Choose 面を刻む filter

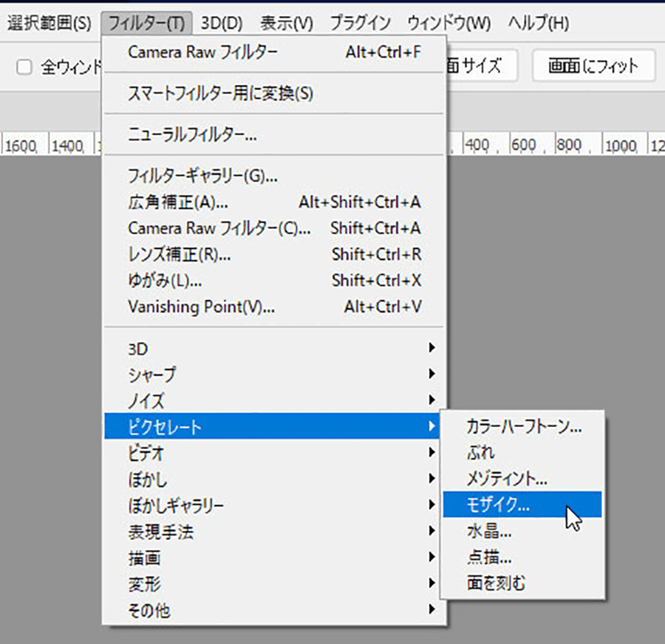click(x=522, y=583)
